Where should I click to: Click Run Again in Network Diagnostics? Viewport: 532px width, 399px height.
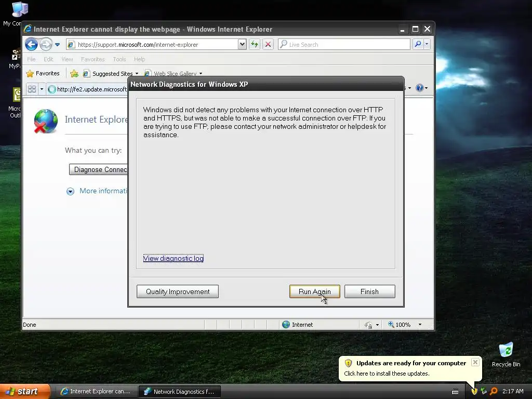pyautogui.click(x=314, y=291)
